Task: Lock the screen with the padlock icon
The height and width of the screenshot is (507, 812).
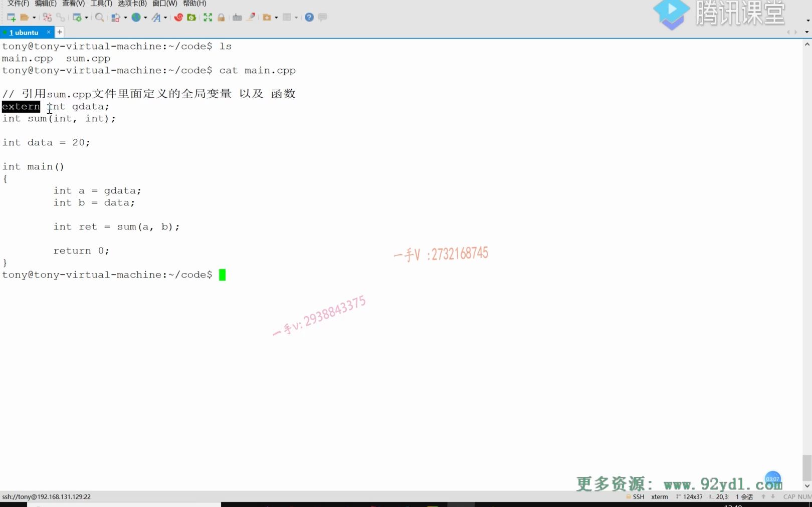Action: [x=221, y=17]
